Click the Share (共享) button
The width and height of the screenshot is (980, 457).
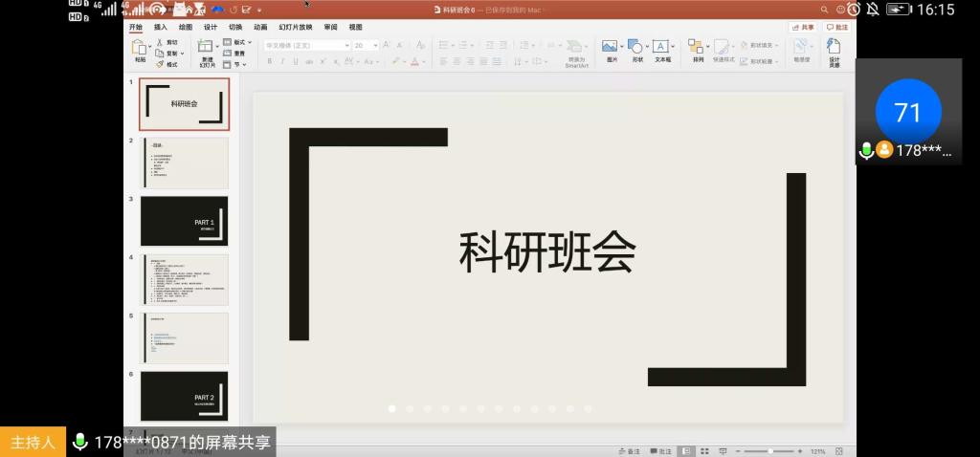(802, 27)
